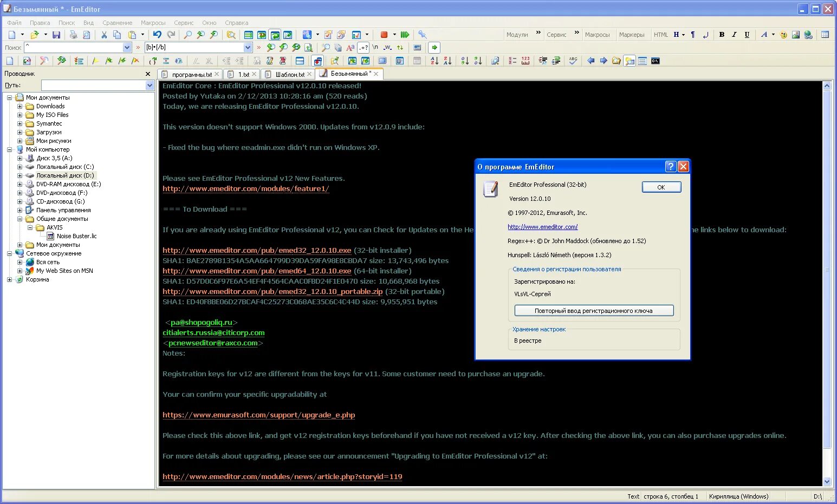
Task: Click the Кириллица (Windows) encoding in status bar
Action: click(738, 496)
